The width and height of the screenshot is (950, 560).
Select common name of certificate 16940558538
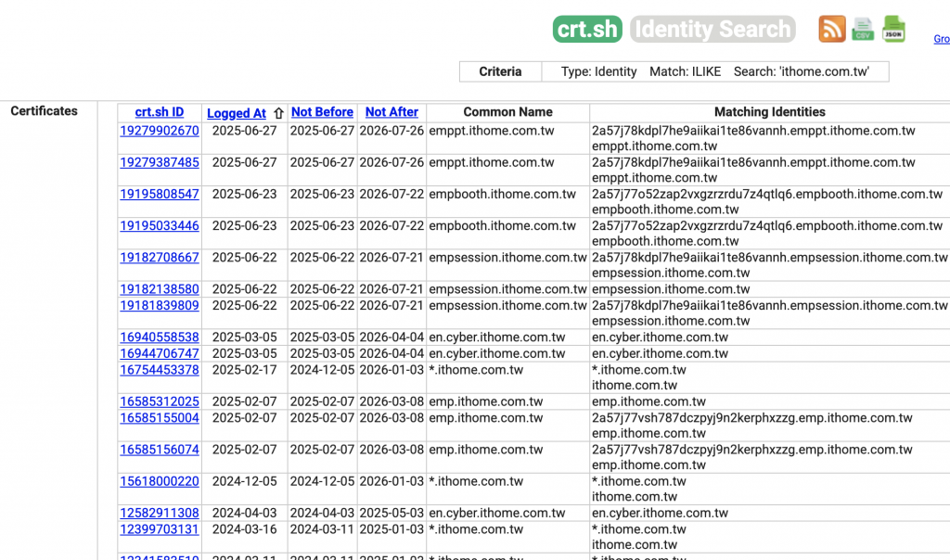coord(497,337)
